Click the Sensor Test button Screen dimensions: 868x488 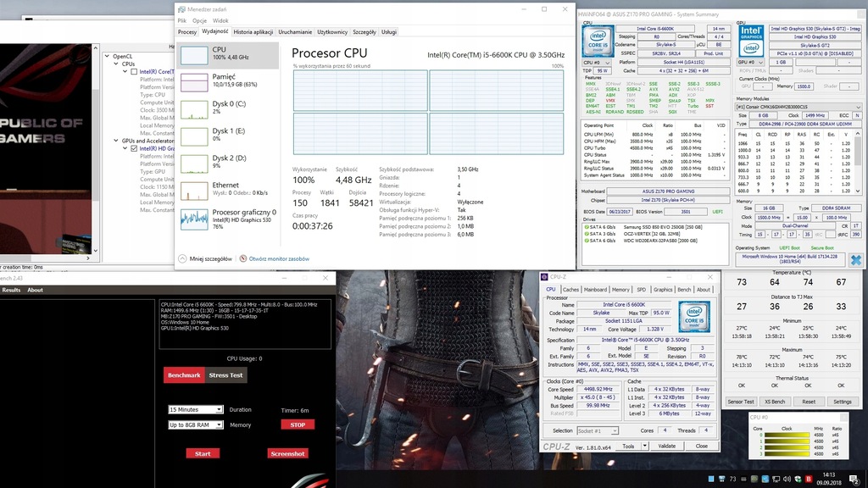741,402
